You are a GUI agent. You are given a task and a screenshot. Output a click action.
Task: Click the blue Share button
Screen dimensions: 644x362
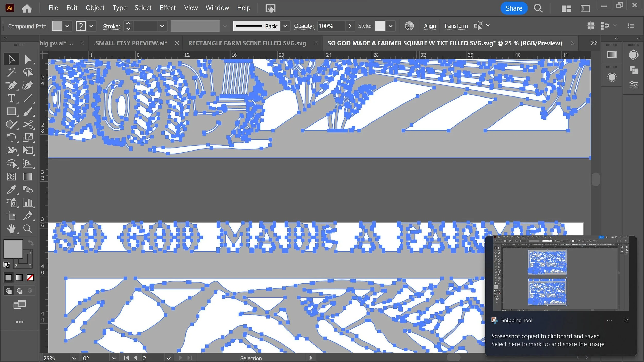click(513, 8)
